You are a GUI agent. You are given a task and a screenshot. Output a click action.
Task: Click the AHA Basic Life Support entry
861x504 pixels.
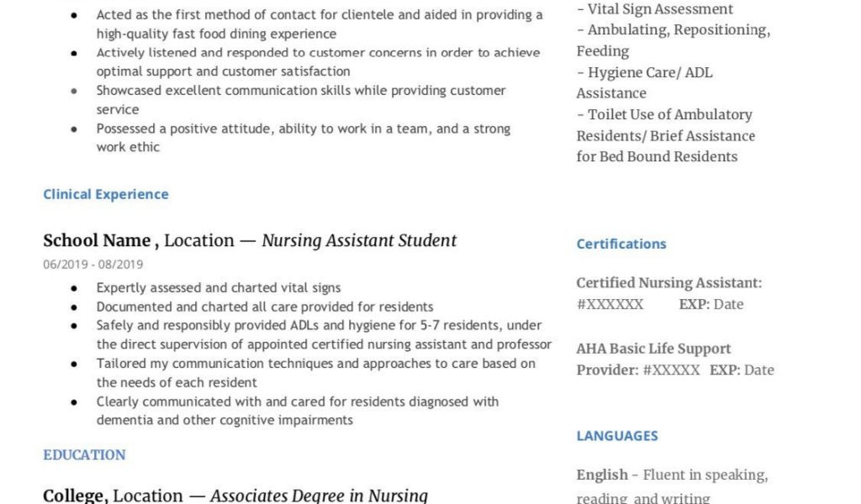click(653, 349)
